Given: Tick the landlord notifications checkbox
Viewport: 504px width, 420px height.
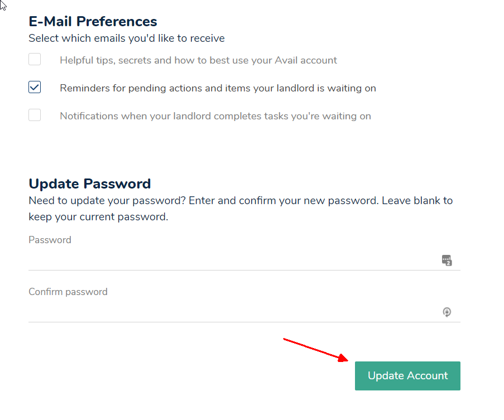Looking at the screenshot, I should coord(35,115).
